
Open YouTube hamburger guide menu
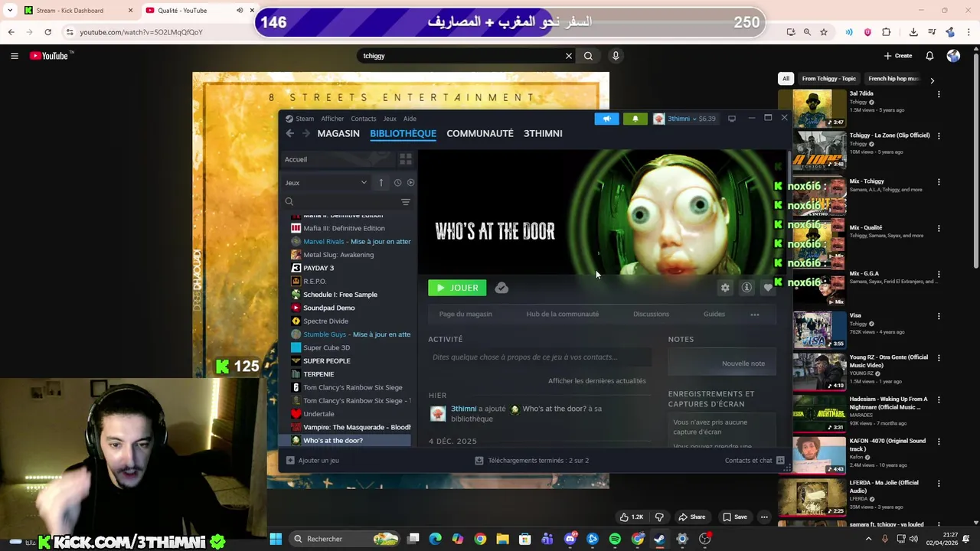point(14,56)
